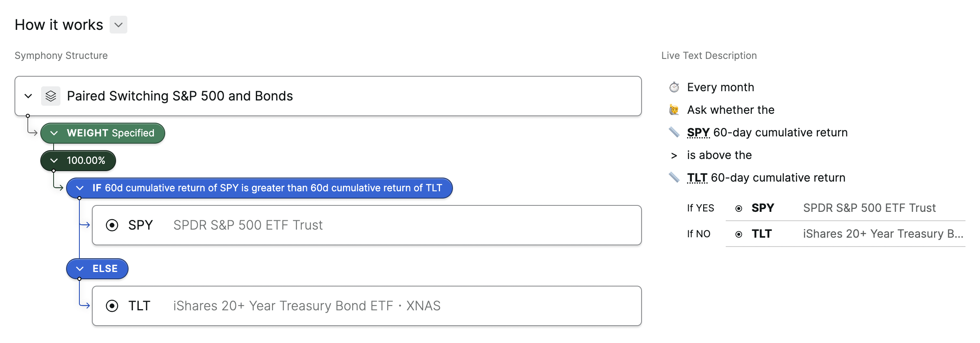The image size is (980, 343).
Task: Collapse the Paired Switching symphony node
Action: pyautogui.click(x=28, y=96)
